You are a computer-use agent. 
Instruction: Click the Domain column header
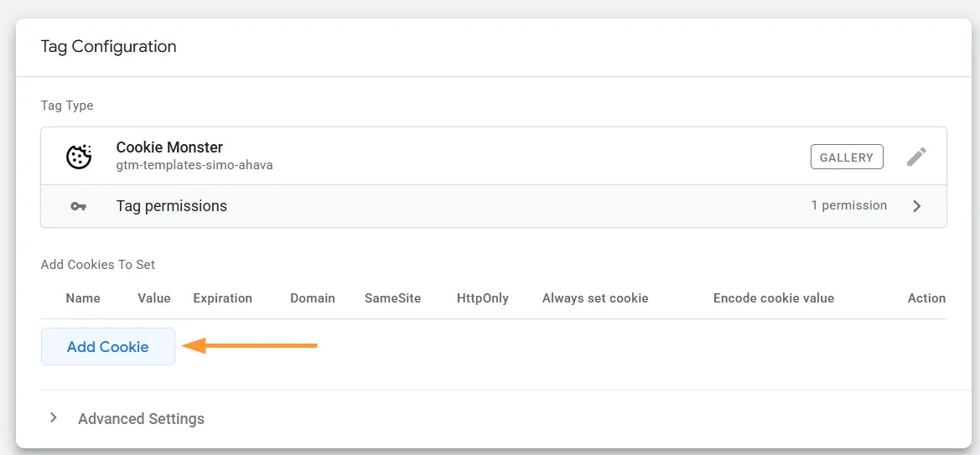pyautogui.click(x=313, y=298)
